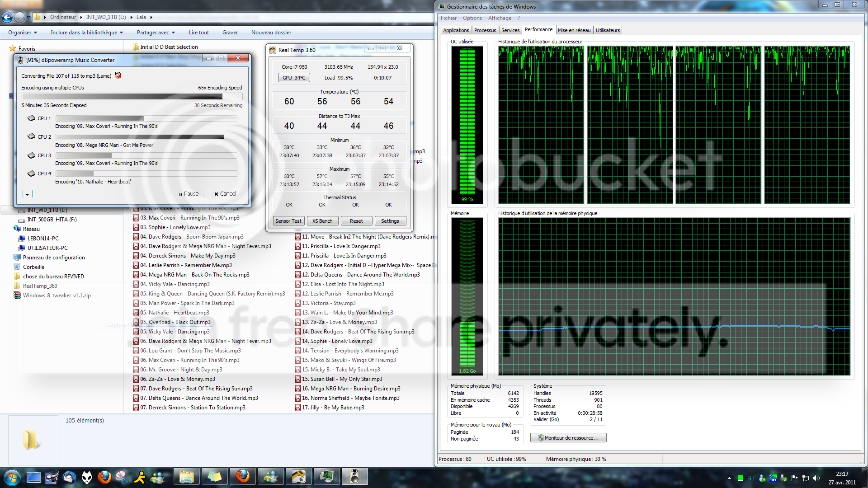The image size is (868, 488).
Task: Click Sensor Test in Real Temp
Action: 288,221
